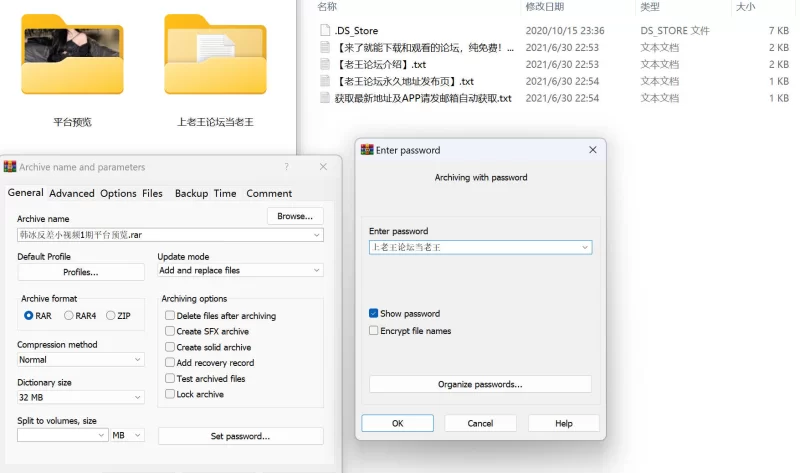Viewport: 800px width, 473px height.
Task: Click WinRAR icon in Enter password title bar
Action: point(367,150)
